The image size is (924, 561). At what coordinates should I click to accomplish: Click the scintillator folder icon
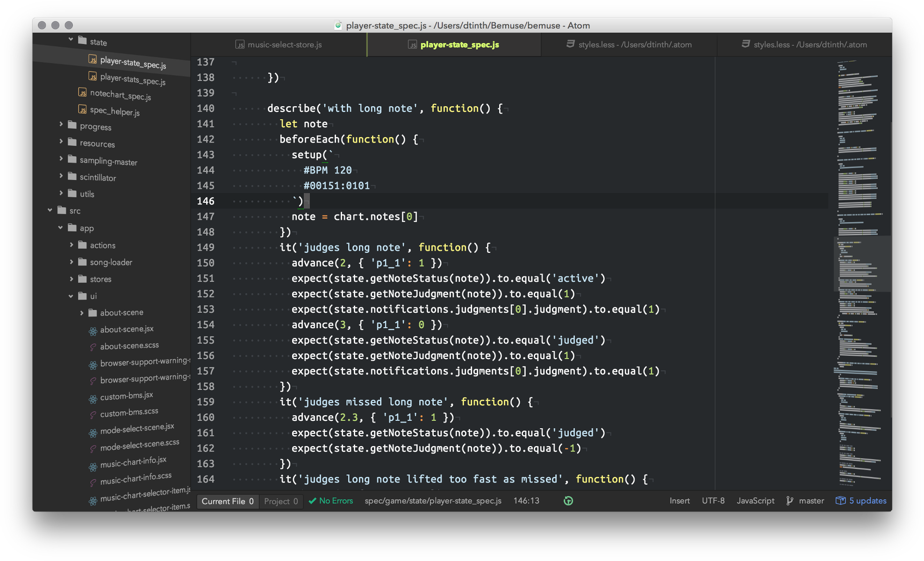coord(72,176)
